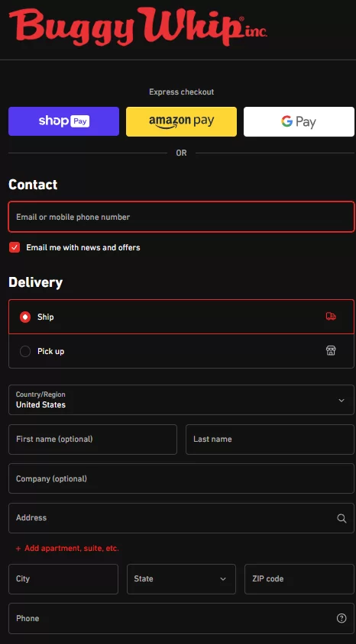Screen dimensions: 356x644
Task: Click the chevron arrow on Country/Region selector
Action: [341, 401]
